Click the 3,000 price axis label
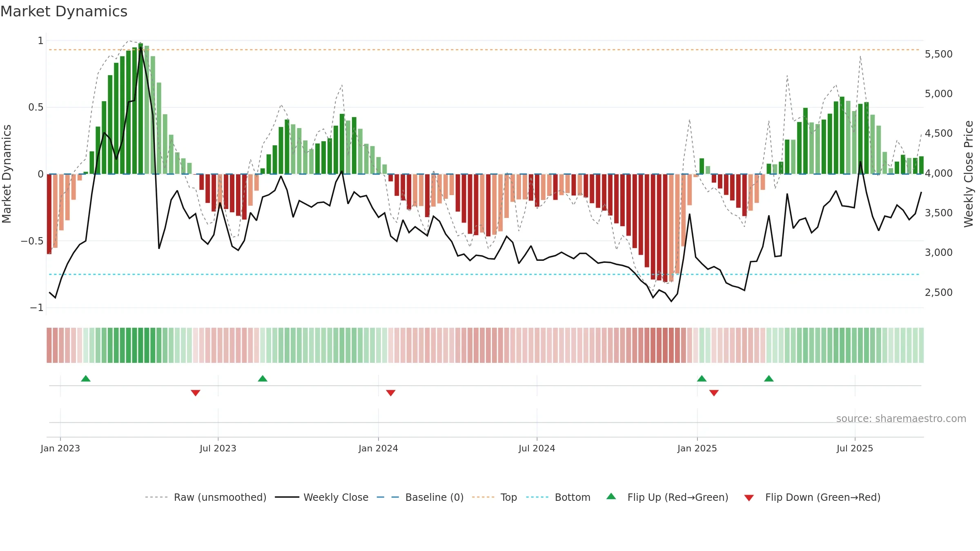This screenshot has height=551, width=980. pyautogui.click(x=939, y=252)
